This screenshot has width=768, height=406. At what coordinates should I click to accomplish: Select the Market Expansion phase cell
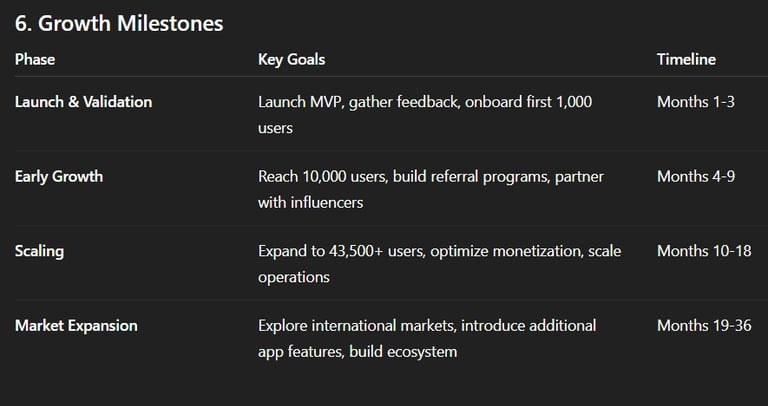pos(76,325)
